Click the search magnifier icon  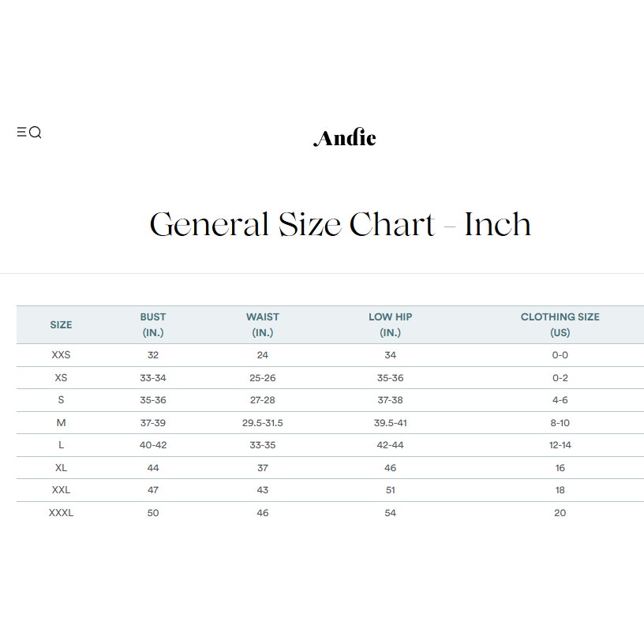[x=36, y=133]
